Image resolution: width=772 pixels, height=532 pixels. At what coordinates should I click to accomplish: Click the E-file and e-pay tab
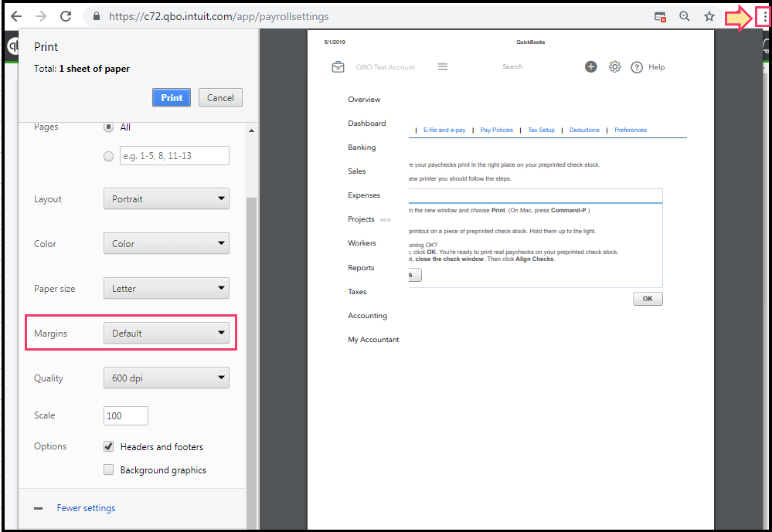point(444,130)
